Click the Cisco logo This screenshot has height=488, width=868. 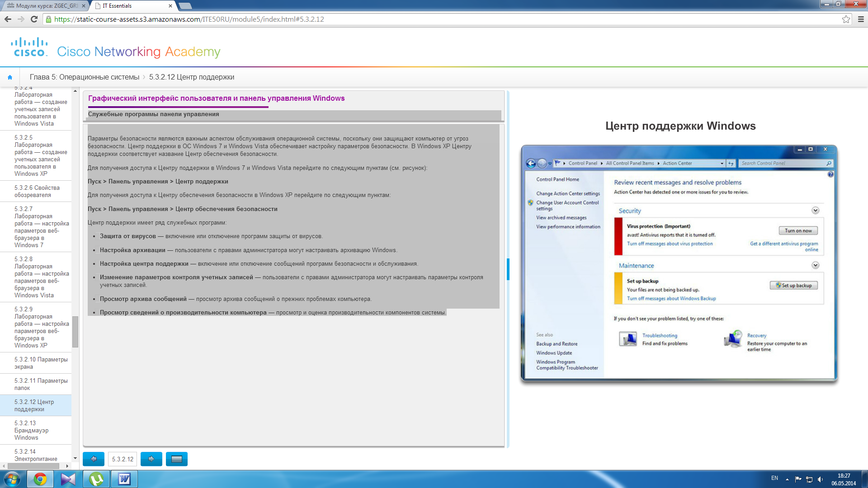(29, 47)
